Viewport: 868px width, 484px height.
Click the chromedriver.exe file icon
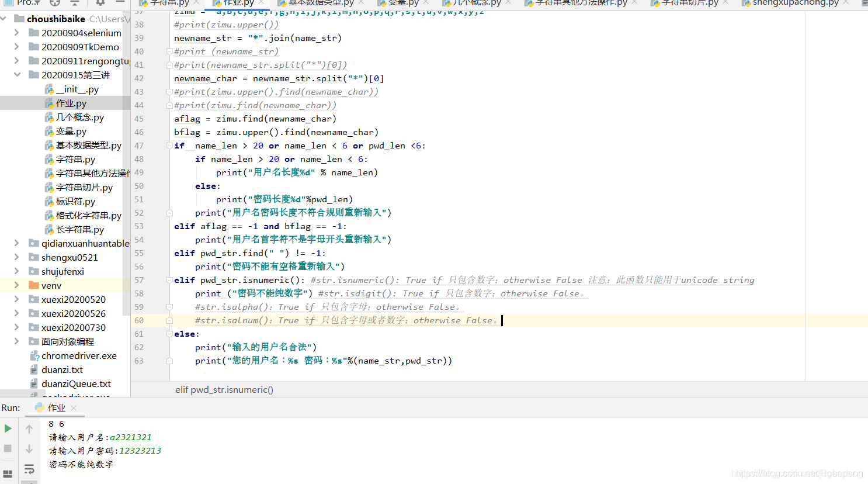tap(34, 356)
